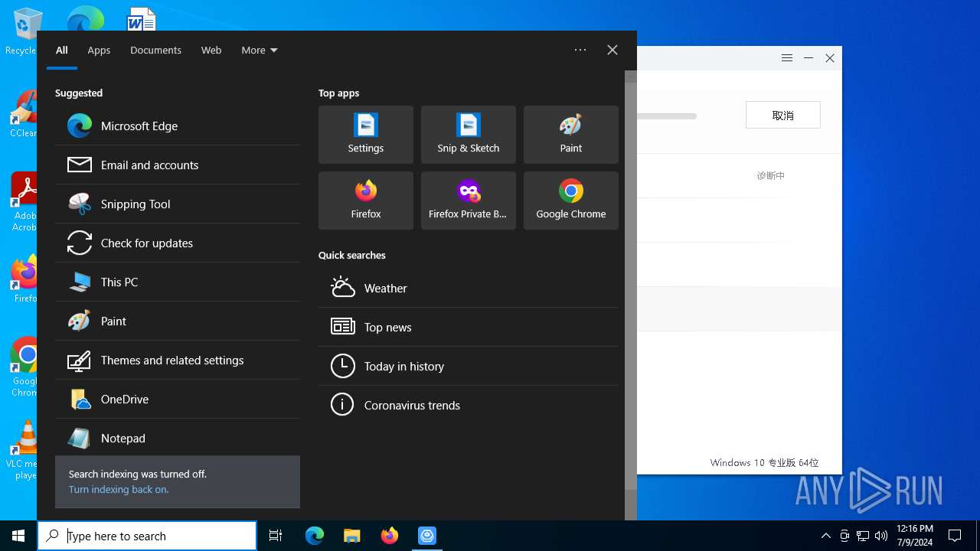980x551 pixels.
Task: Select VLC media player desktop icon
Action: click(23, 450)
